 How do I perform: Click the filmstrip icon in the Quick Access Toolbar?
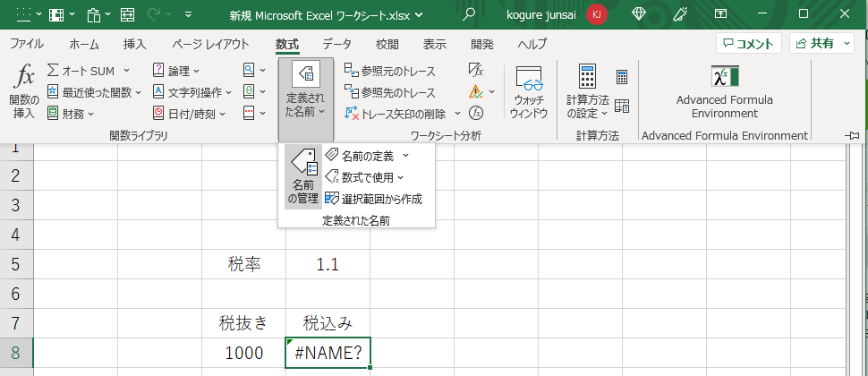click(56, 14)
